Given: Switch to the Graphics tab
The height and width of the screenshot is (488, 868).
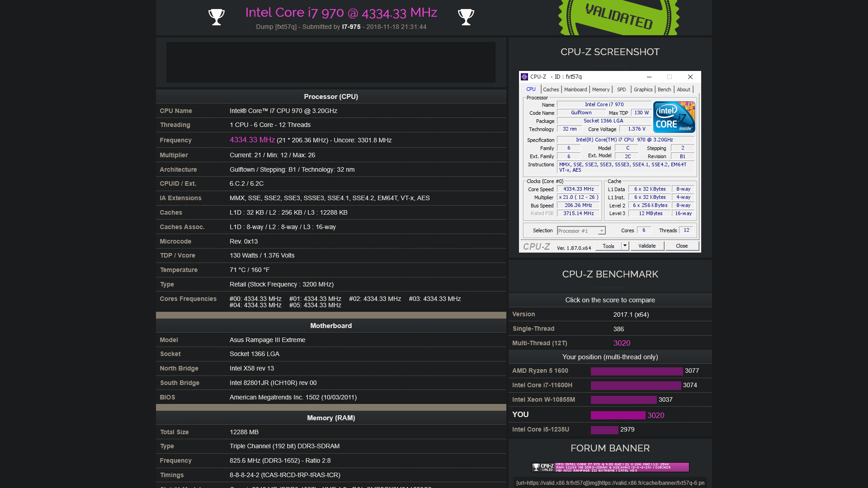Looking at the screenshot, I should (x=643, y=89).
